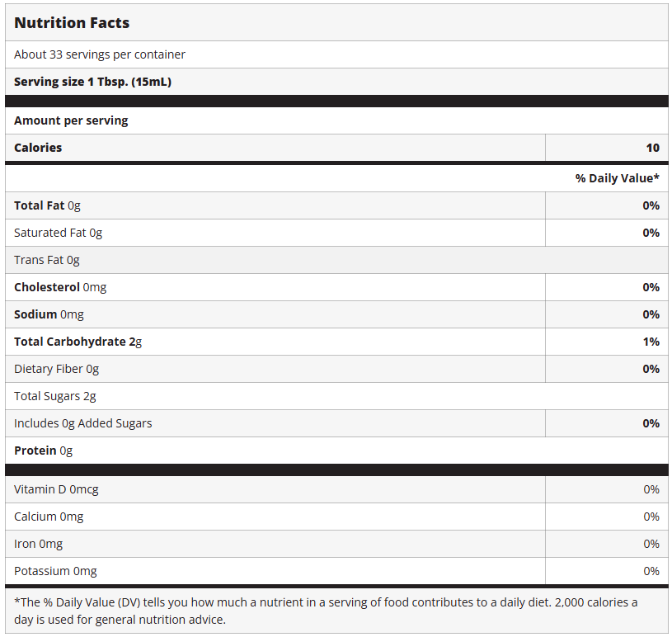Click the % Daily Value* header
Screen dimensions: 672x637
(x=617, y=178)
